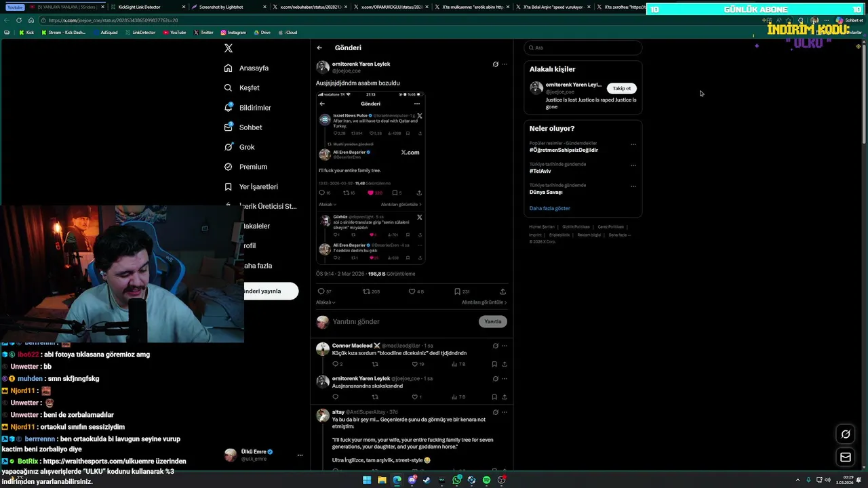Open Anasayfa home in the sidebar
Image resolution: width=868 pixels, height=488 pixels.
[247, 68]
